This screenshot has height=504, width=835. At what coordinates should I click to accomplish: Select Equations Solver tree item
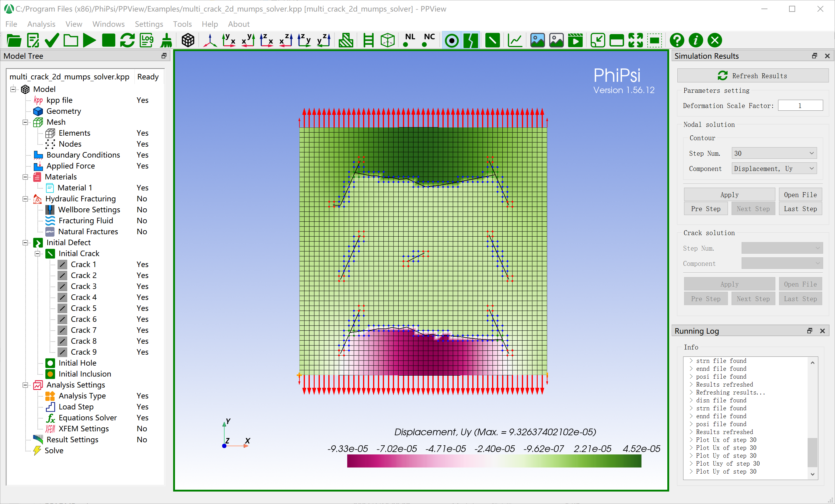(87, 418)
